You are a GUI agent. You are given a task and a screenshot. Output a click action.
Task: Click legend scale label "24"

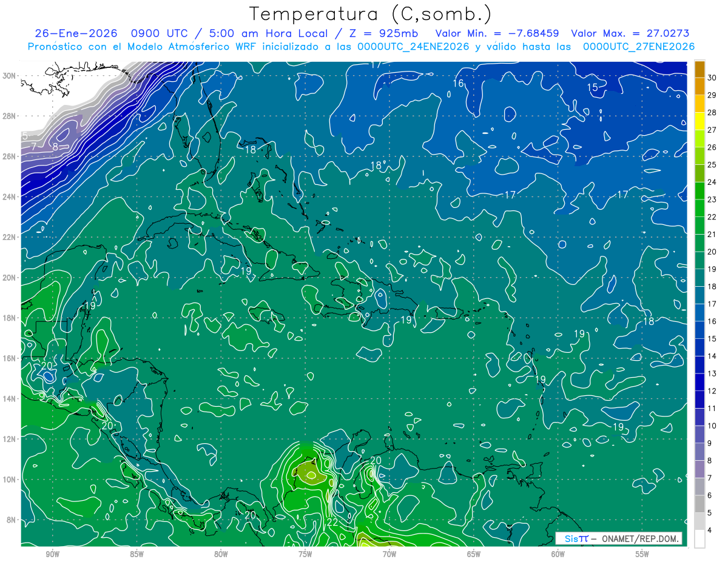pos(712,182)
